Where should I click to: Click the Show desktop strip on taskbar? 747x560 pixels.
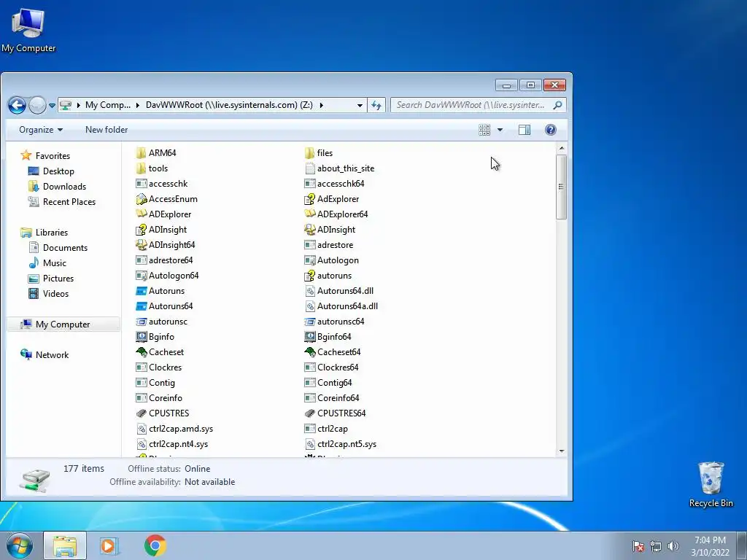[742, 545]
